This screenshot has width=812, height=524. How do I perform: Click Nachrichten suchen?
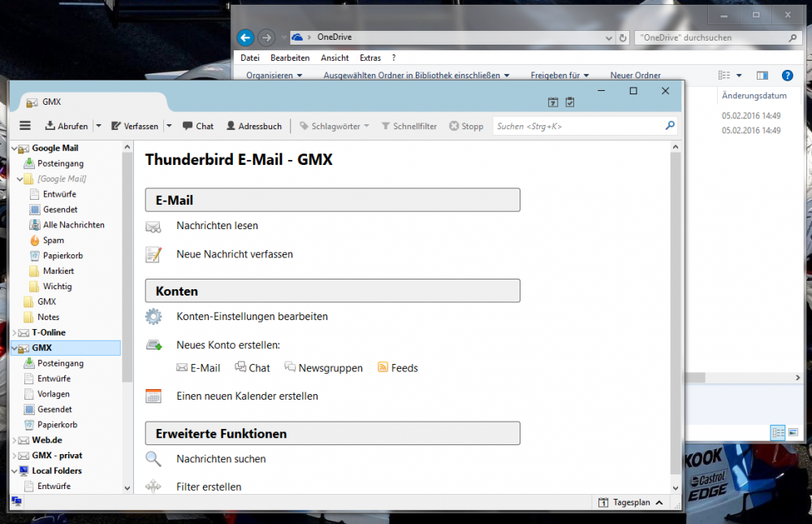(x=221, y=459)
